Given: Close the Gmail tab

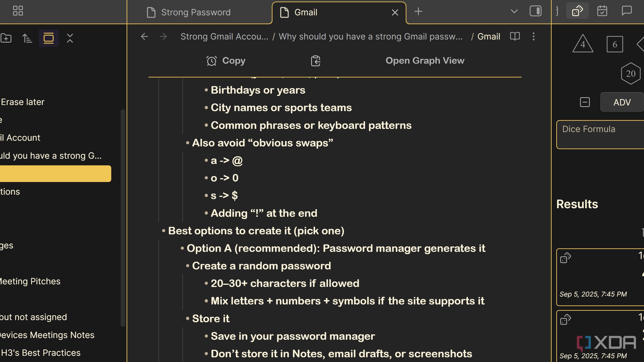Looking at the screenshot, I should coord(395,12).
